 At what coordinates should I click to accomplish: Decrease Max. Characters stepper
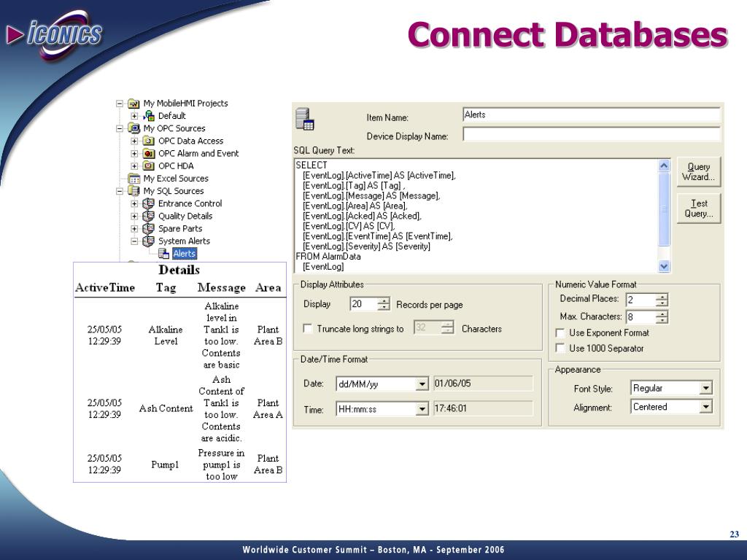(662, 320)
